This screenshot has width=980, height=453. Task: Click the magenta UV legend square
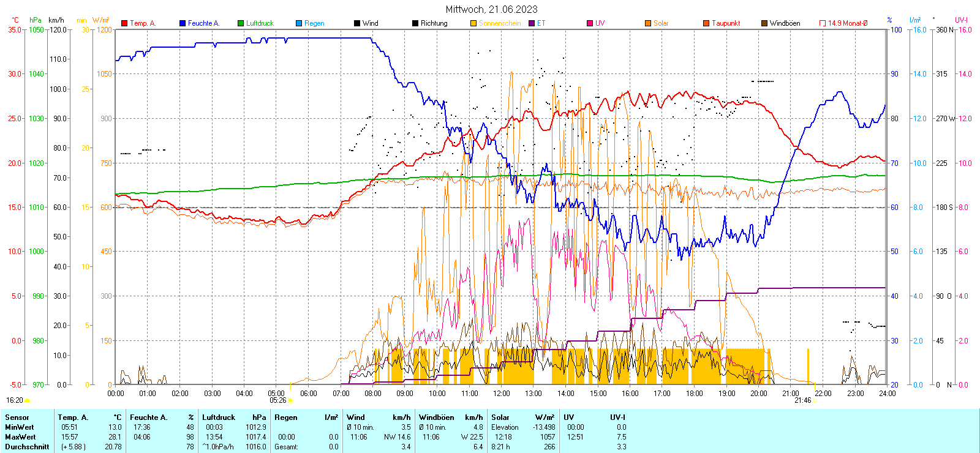pos(590,23)
